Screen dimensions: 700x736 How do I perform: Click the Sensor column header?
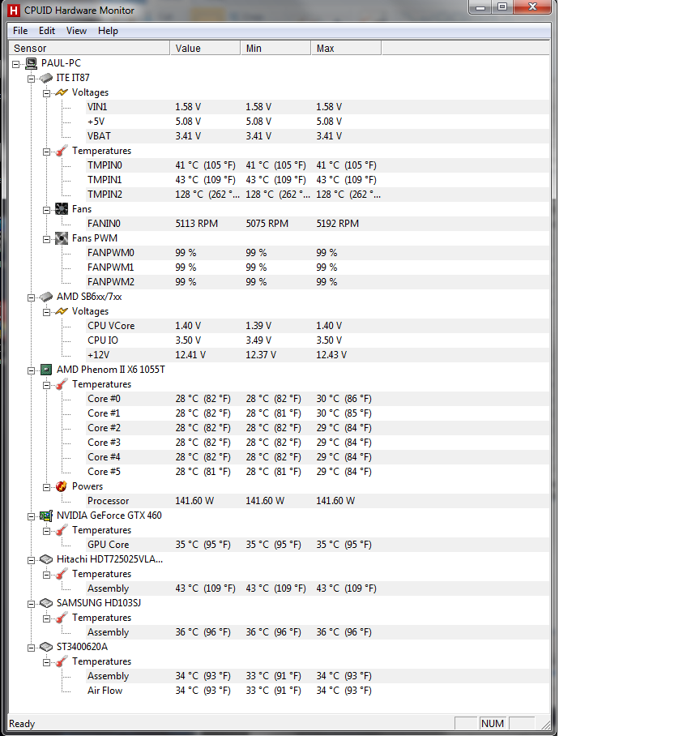[89, 48]
